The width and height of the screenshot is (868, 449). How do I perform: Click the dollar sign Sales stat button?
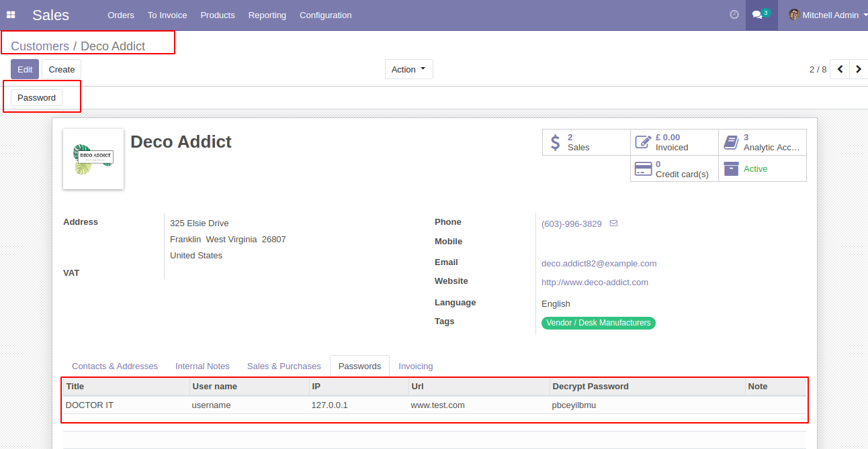(x=556, y=142)
